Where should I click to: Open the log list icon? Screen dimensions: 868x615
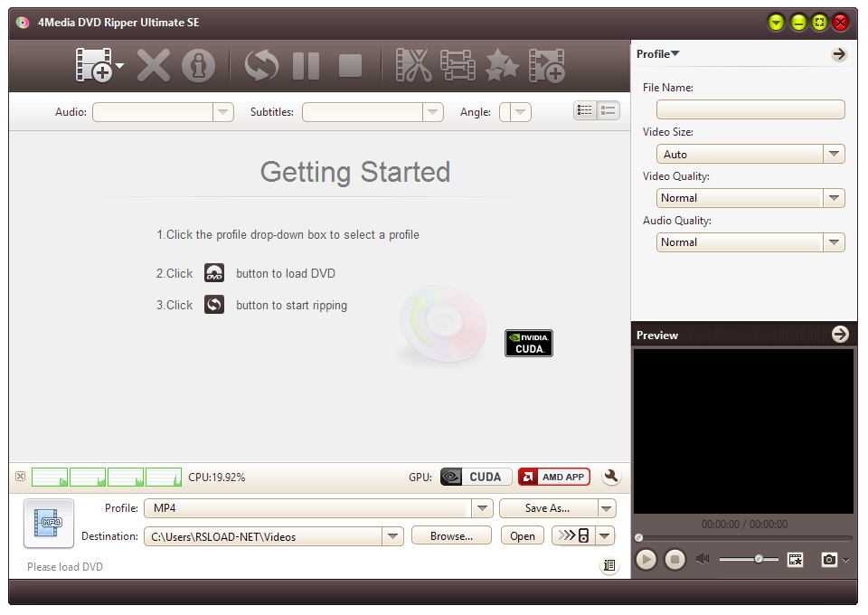[x=609, y=565]
